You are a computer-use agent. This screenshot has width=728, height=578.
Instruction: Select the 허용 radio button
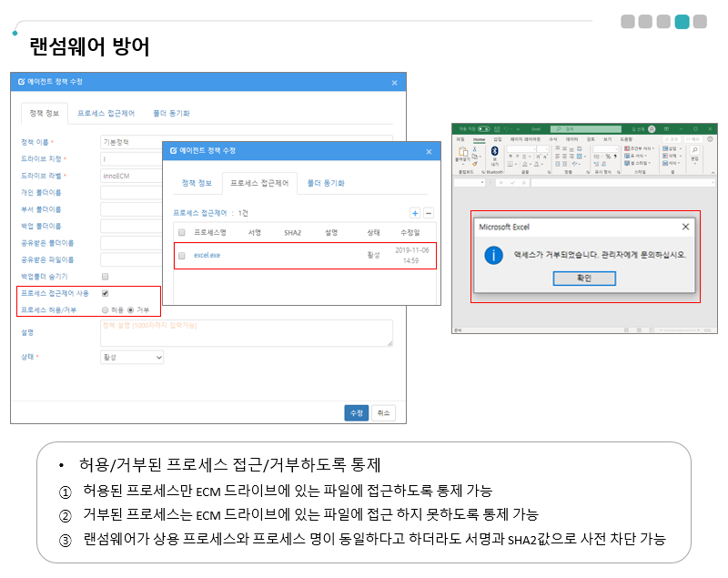[x=106, y=309]
